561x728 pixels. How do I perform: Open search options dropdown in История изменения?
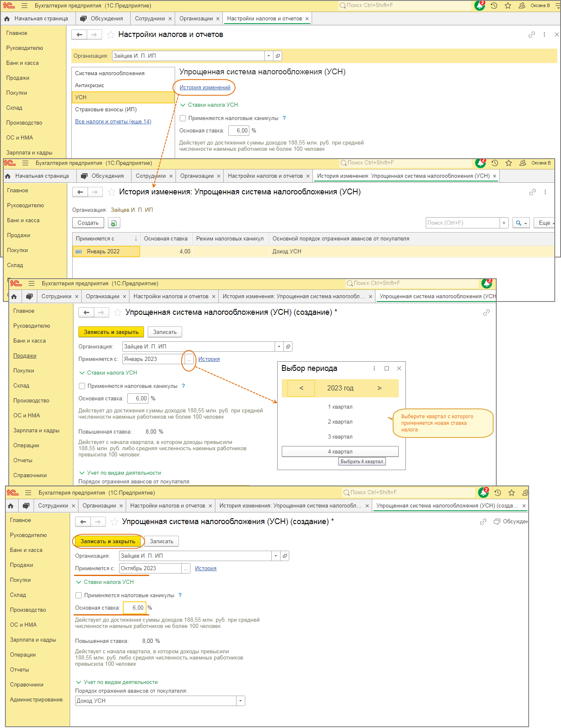(521, 223)
